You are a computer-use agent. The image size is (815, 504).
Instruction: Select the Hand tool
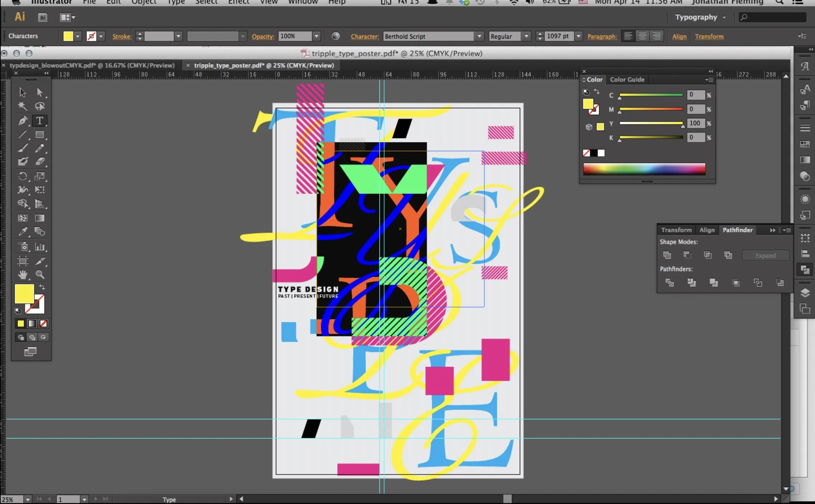23,275
